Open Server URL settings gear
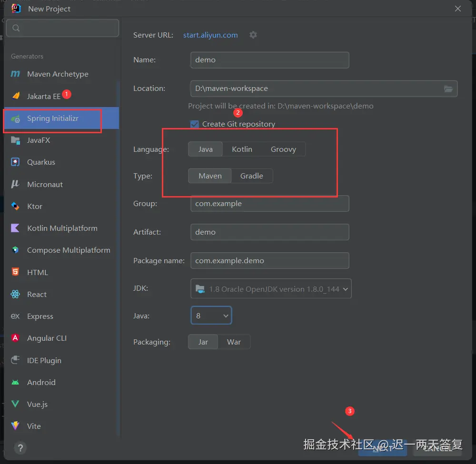 pyautogui.click(x=253, y=35)
